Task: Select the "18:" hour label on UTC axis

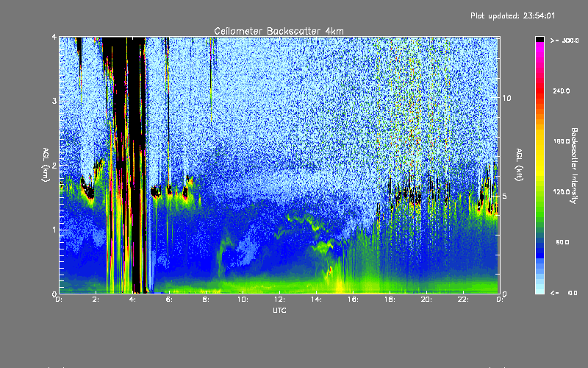Action: pos(390,300)
